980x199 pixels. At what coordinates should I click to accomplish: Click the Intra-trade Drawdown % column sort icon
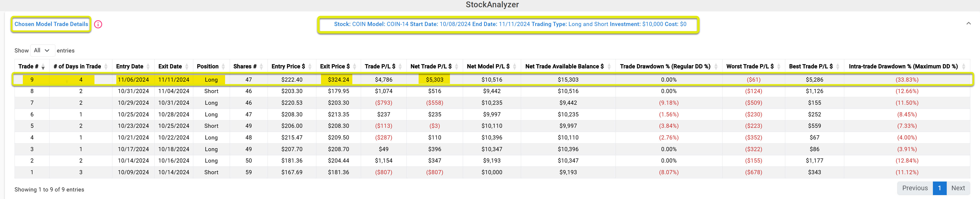pyautogui.click(x=964, y=67)
